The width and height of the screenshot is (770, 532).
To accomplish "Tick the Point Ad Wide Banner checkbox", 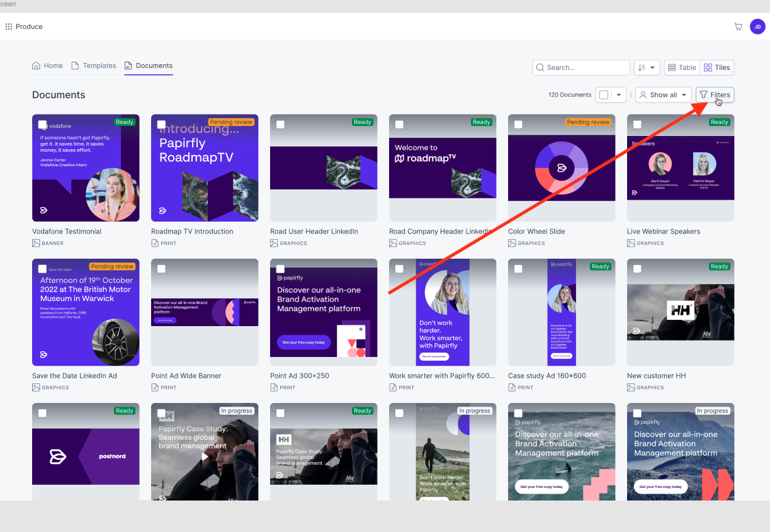I will point(161,269).
